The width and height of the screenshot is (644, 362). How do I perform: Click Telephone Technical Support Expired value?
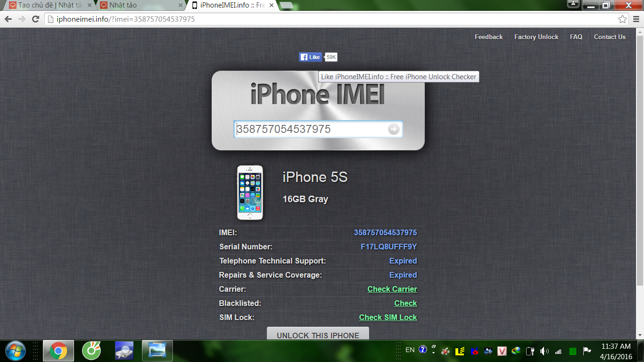(403, 261)
